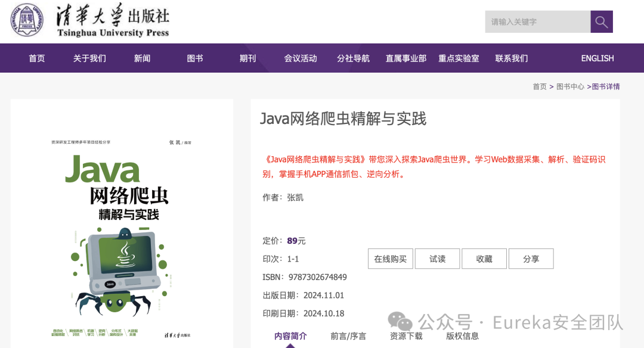Open the 联系我们 navigation item
This screenshot has height=348, width=644.
click(512, 58)
